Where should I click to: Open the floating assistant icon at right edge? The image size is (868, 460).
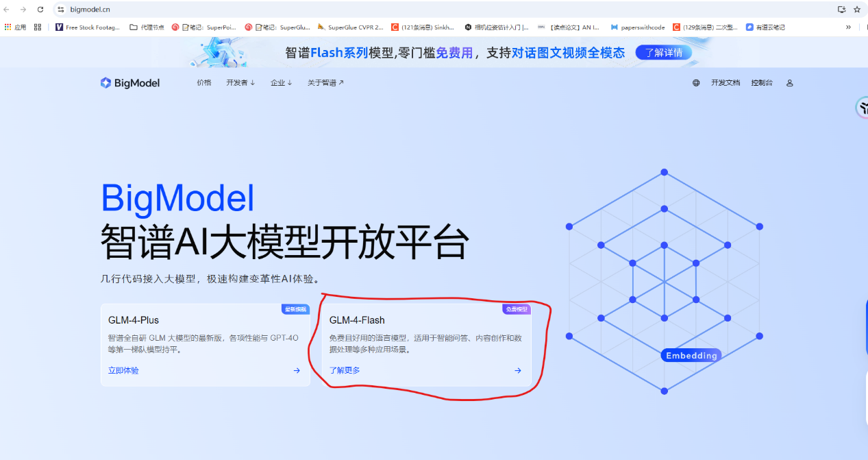[863, 108]
